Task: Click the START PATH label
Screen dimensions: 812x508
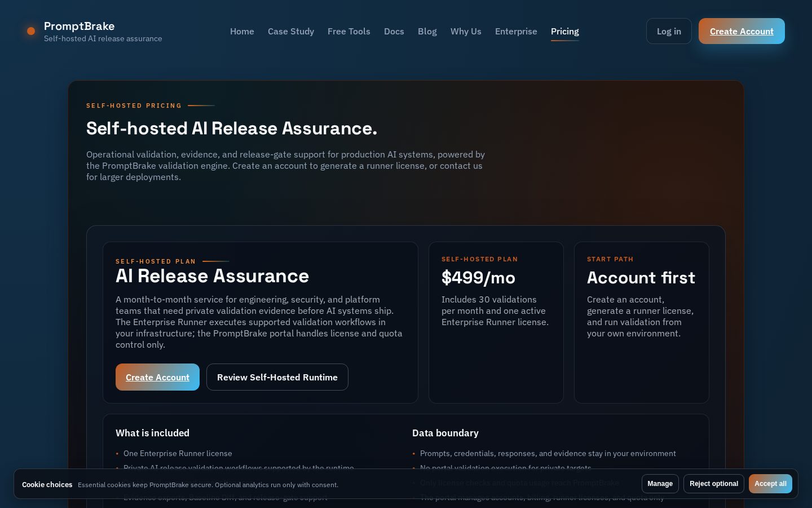Action: click(x=610, y=259)
